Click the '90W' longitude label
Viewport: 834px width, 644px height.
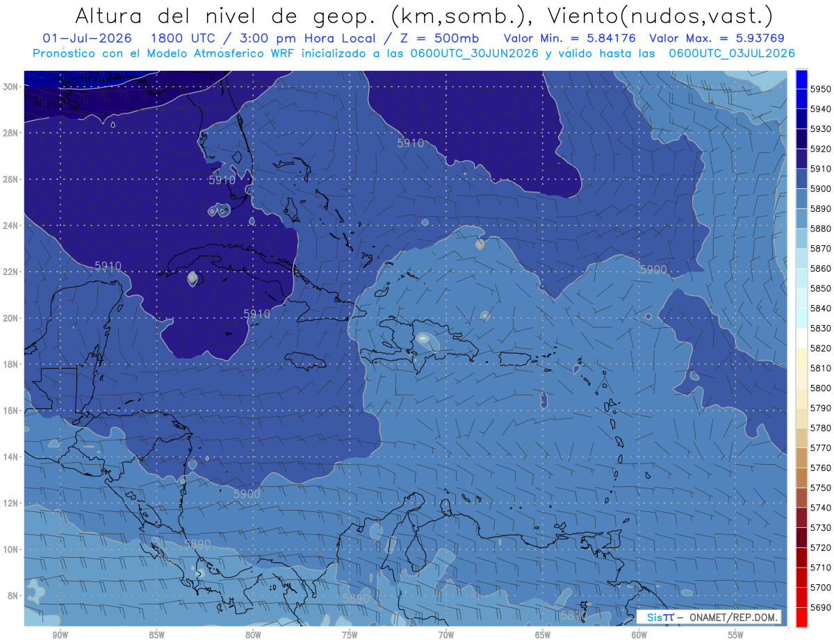(60, 634)
